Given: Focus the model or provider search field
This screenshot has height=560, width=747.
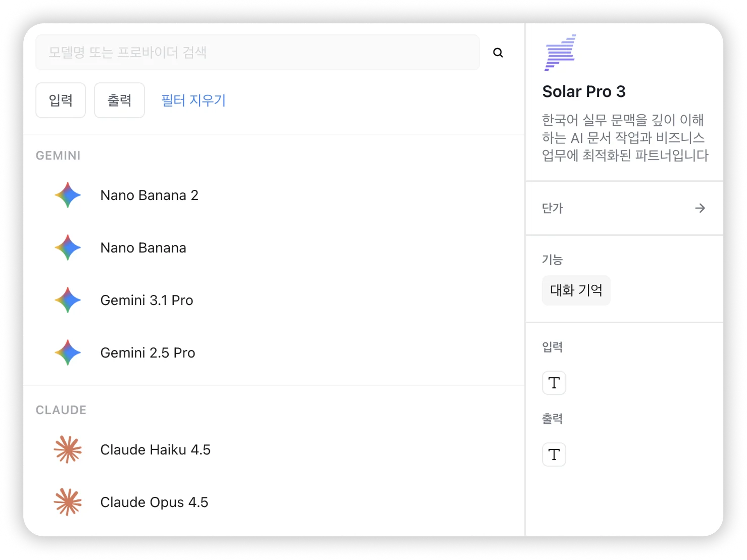Looking at the screenshot, I should pyautogui.click(x=258, y=53).
